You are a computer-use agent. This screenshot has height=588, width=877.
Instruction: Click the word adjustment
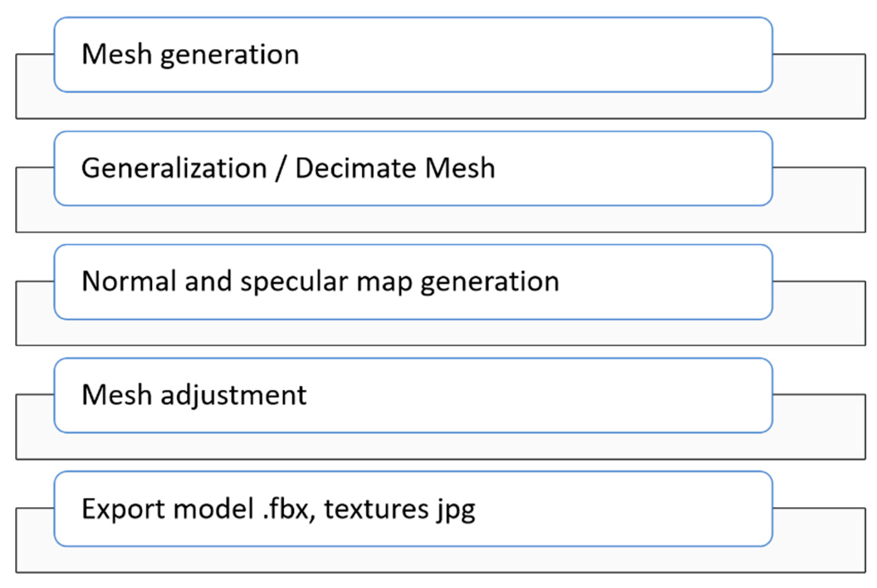[x=234, y=396]
